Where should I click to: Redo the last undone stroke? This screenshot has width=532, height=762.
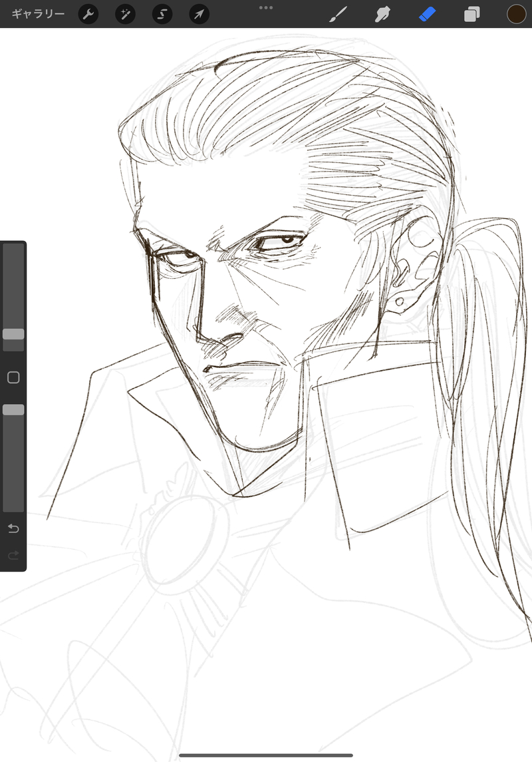click(13, 554)
